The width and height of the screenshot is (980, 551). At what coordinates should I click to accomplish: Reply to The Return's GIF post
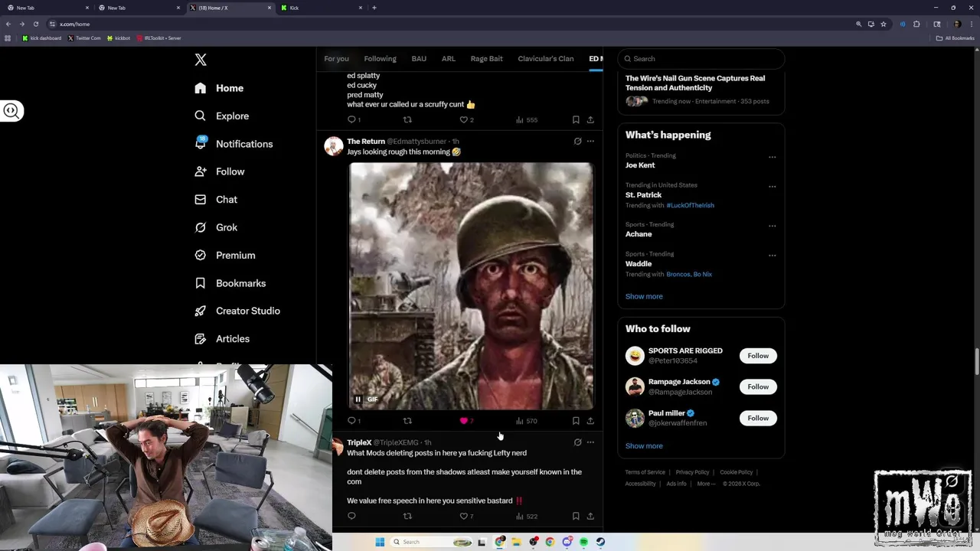click(x=352, y=421)
